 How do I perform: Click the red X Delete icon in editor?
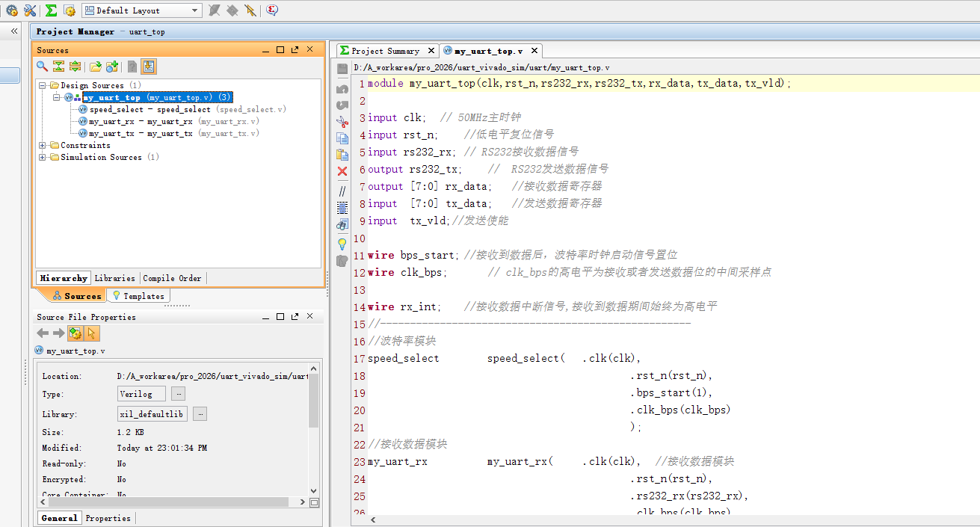(342, 171)
